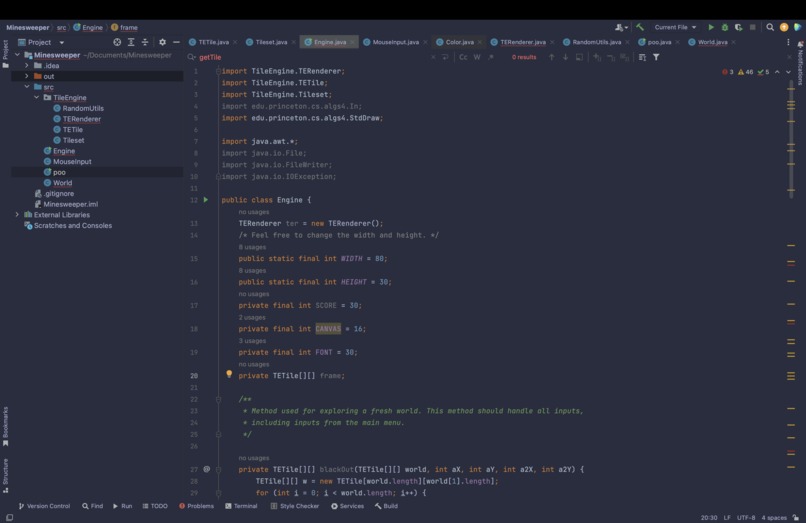The height and width of the screenshot is (523, 806).
Task: Expand External Libraries node
Action: point(17,214)
